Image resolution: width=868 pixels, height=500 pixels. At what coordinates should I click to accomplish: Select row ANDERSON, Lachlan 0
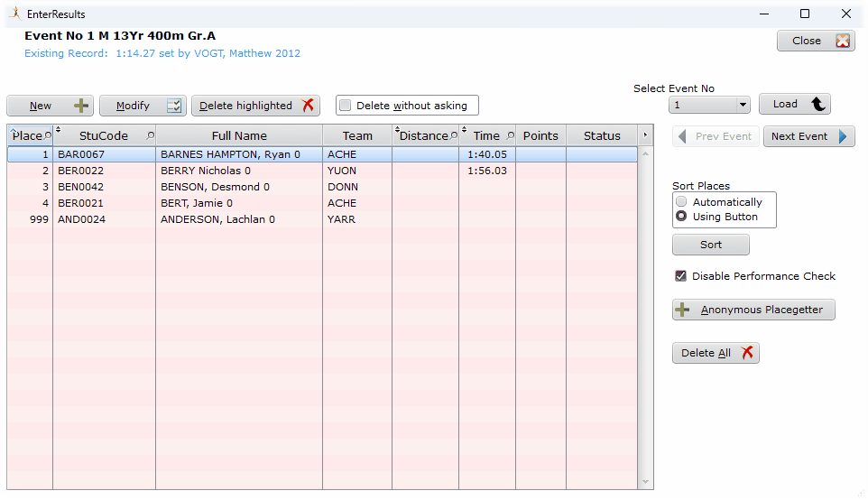click(x=322, y=219)
